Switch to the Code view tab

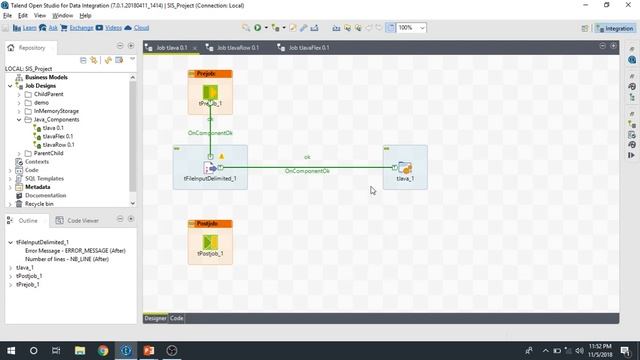tap(176, 318)
